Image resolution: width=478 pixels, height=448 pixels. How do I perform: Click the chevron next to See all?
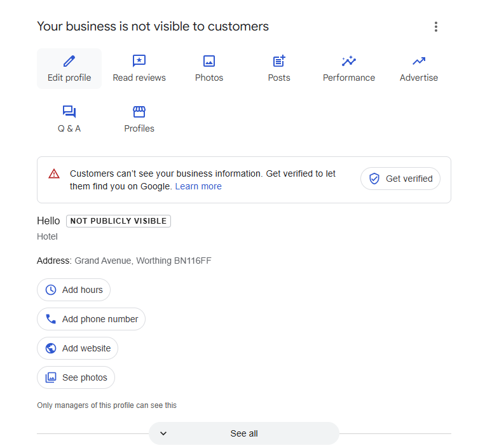(x=163, y=433)
